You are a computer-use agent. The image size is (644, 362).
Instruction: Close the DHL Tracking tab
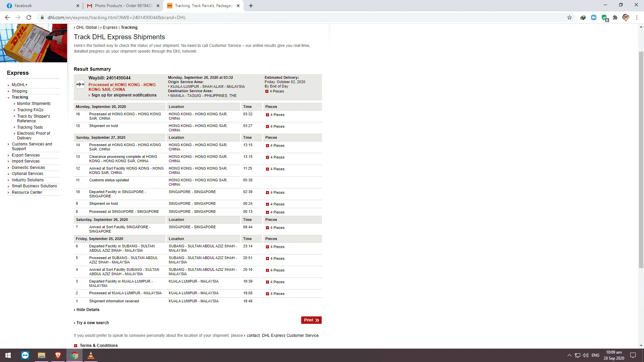238,6
